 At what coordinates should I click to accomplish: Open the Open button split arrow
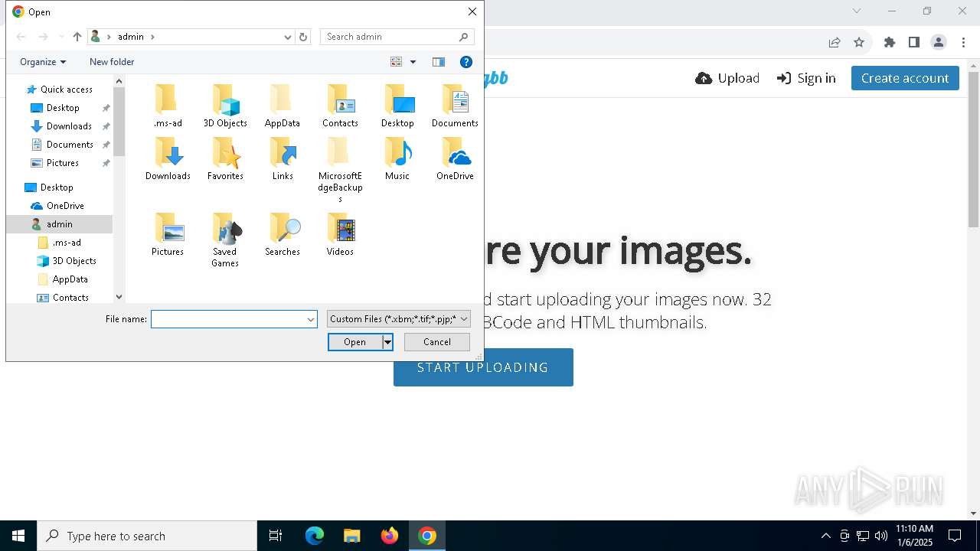point(387,342)
